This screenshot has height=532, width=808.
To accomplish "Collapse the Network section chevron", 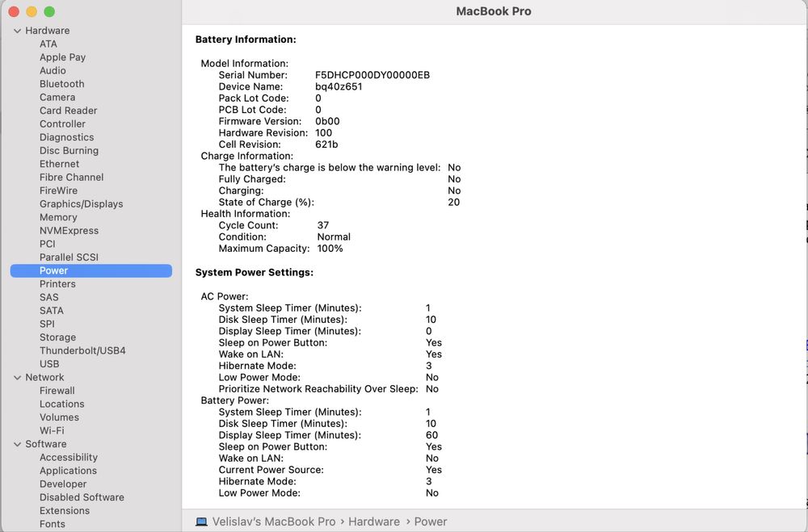I will [18, 378].
